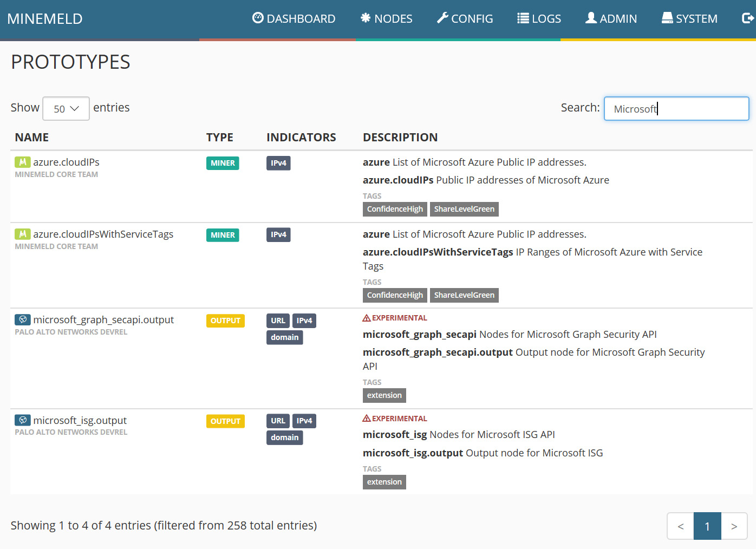The height and width of the screenshot is (549, 756).
Task: Open the Show entries dropdown
Action: click(66, 108)
